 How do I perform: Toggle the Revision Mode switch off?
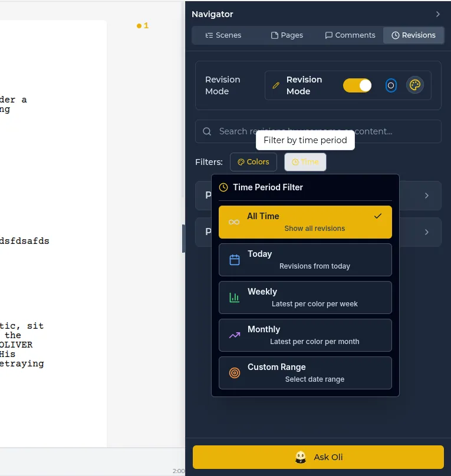(357, 85)
